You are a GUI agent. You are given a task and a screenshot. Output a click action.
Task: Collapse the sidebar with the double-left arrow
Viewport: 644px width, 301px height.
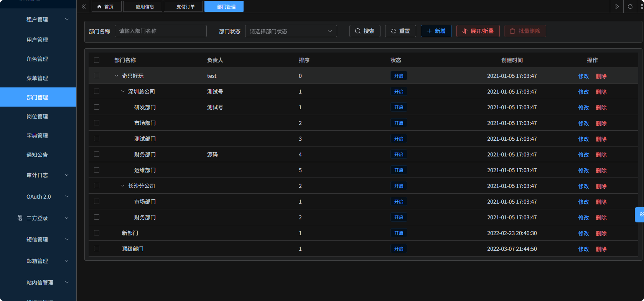coord(84,7)
